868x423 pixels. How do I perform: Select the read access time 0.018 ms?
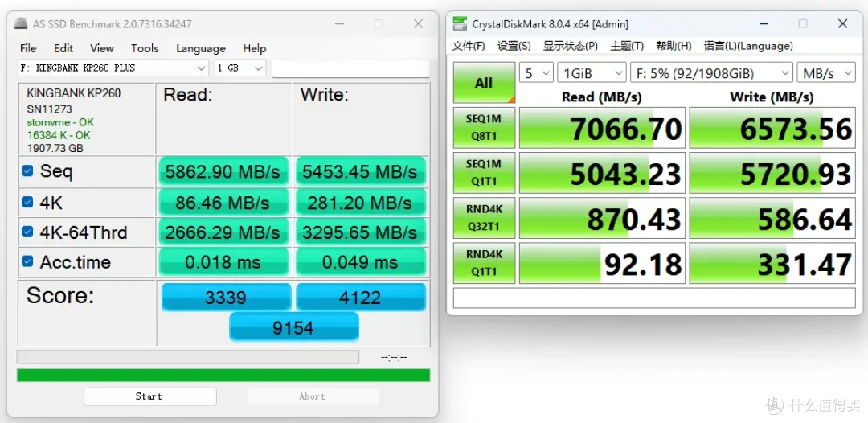tap(223, 261)
